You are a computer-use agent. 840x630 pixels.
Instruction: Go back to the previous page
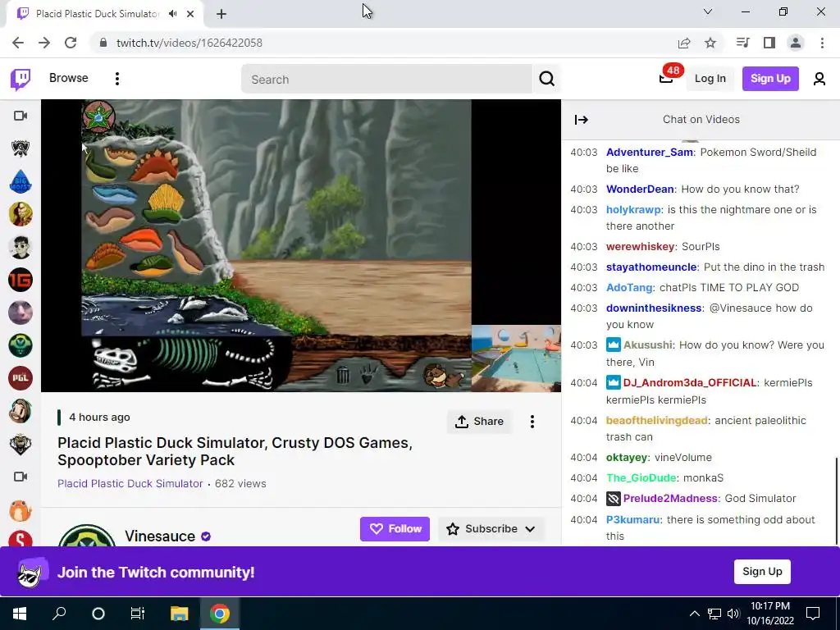click(18, 43)
